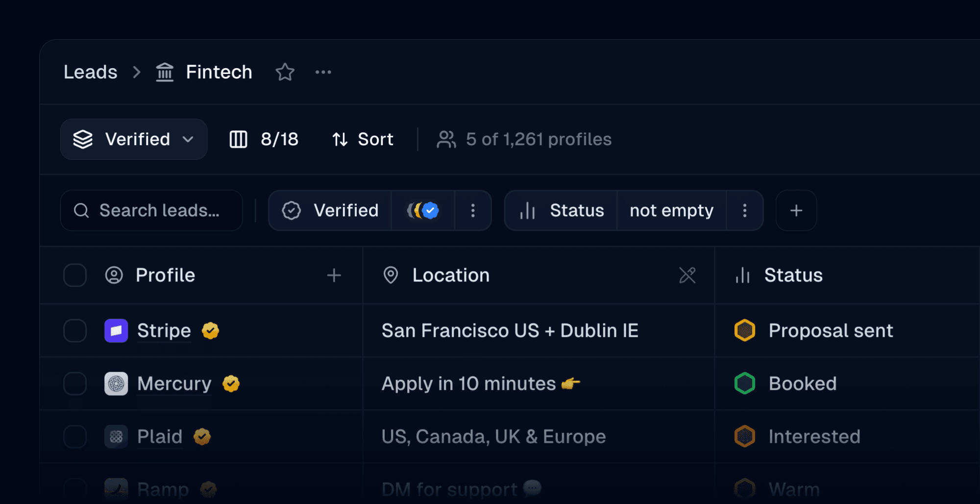Star the Fintech list as favorite
The height and width of the screenshot is (504, 980).
(285, 72)
